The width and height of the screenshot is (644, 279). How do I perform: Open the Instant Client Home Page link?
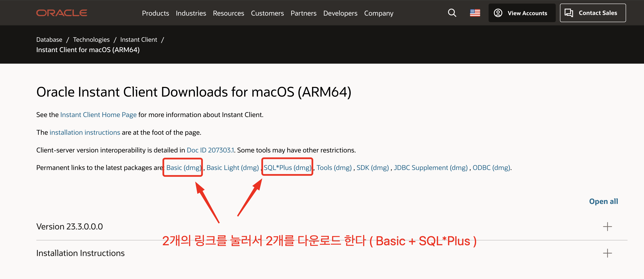click(x=98, y=115)
